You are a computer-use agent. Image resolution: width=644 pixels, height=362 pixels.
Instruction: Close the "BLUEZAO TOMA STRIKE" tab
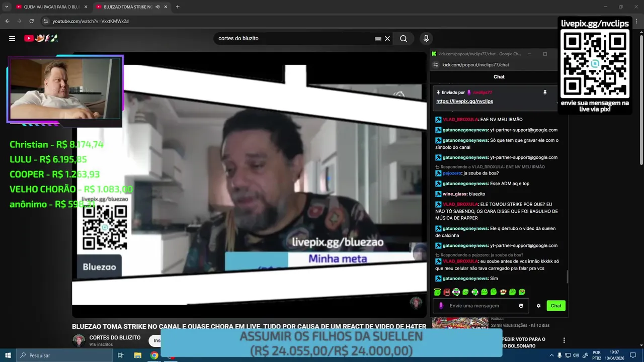(166, 7)
